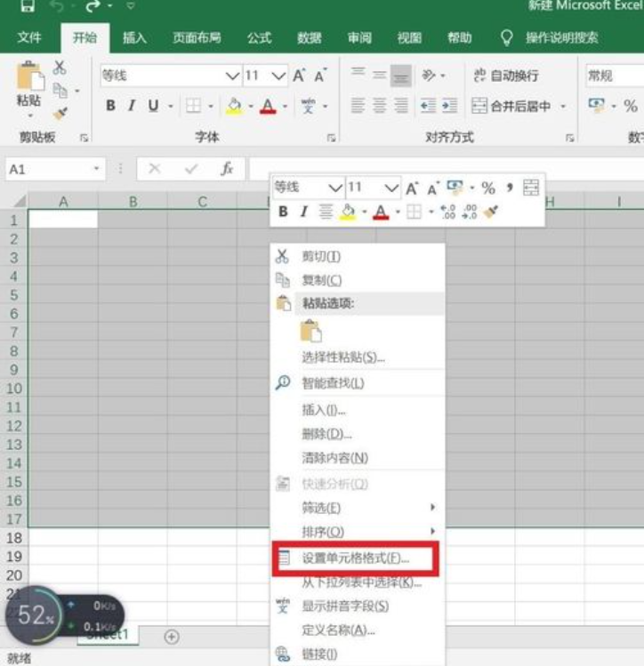
Task: Expand the 排序(O) submenu
Action: coord(358,532)
